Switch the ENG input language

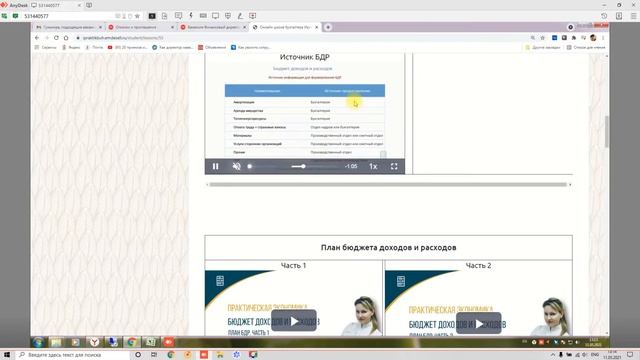pos(595,355)
